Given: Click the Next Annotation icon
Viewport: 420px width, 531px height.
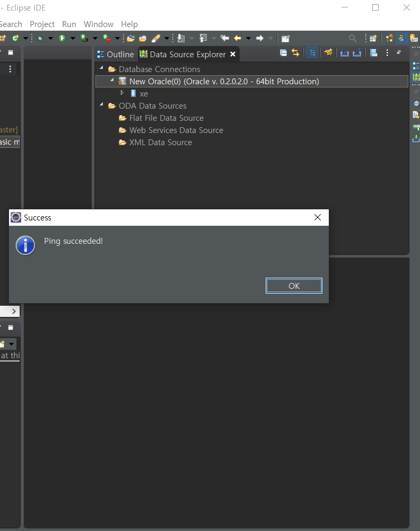Looking at the screenshot, I should point(181,38).
